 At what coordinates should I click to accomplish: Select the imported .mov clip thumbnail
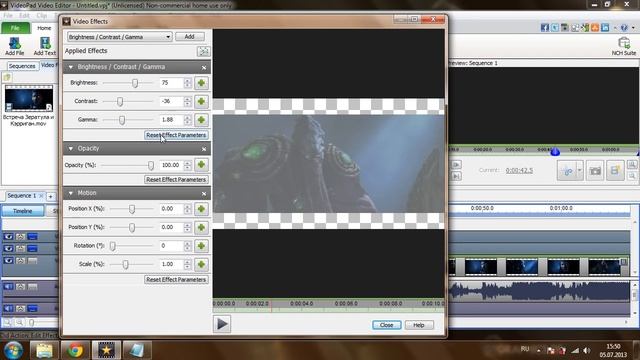pyautogui.click(x=29, y=98)
